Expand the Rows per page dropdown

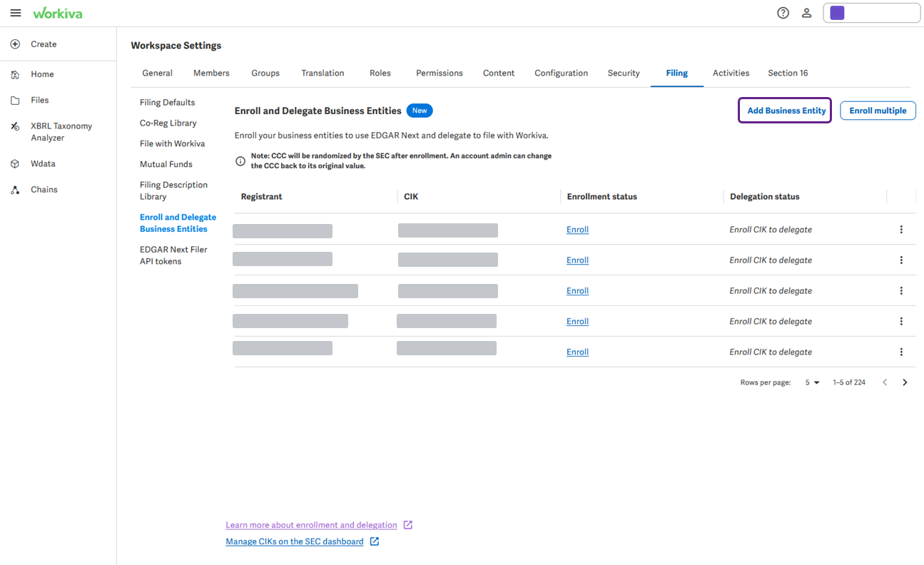click(x=812, y=382)
